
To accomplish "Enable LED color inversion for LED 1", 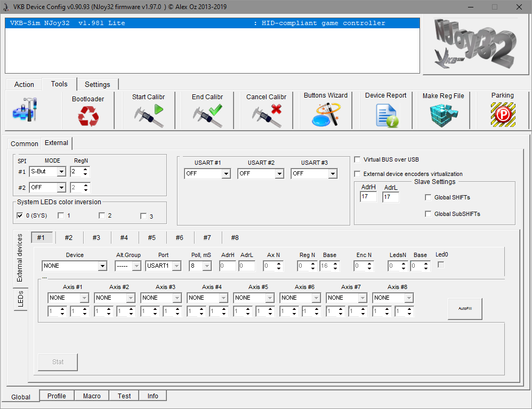I will (61, 215).
